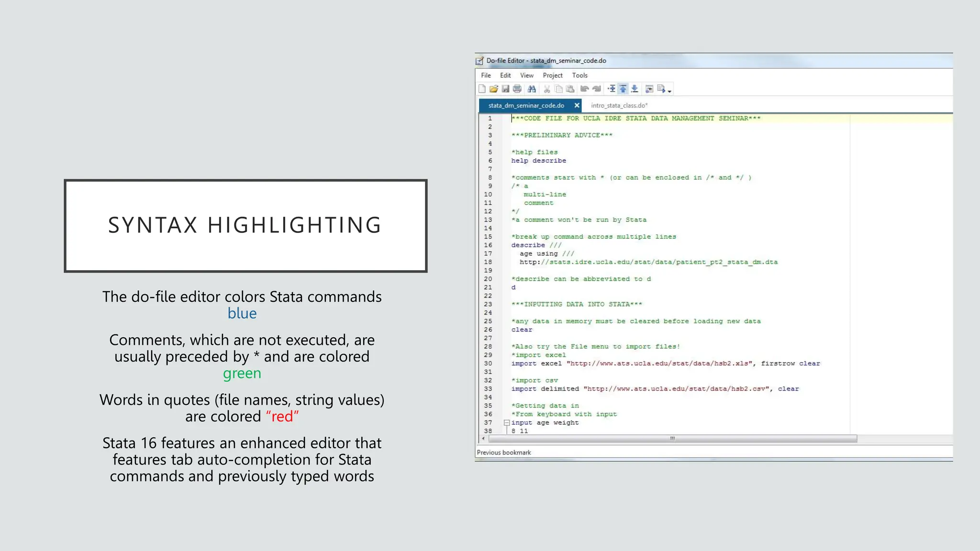The width and height of the screenshot is (980, 551).
Task: Open the Tools menu
Action: click(x=579, y=76)
